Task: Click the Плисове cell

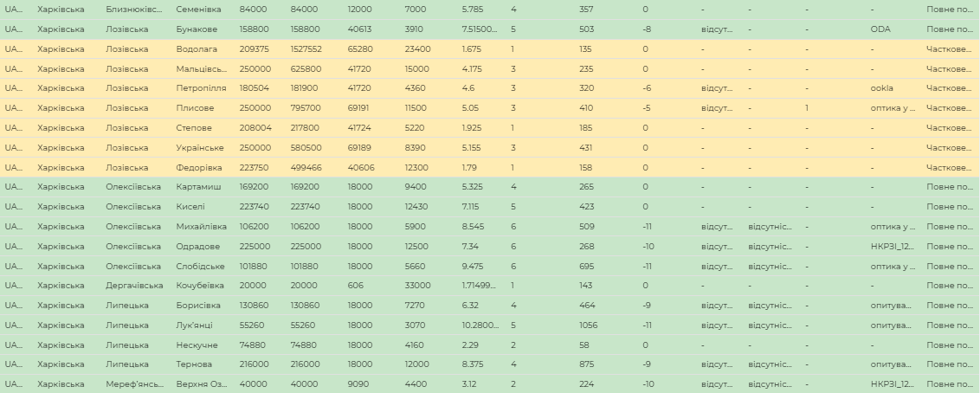Action: 193,108
